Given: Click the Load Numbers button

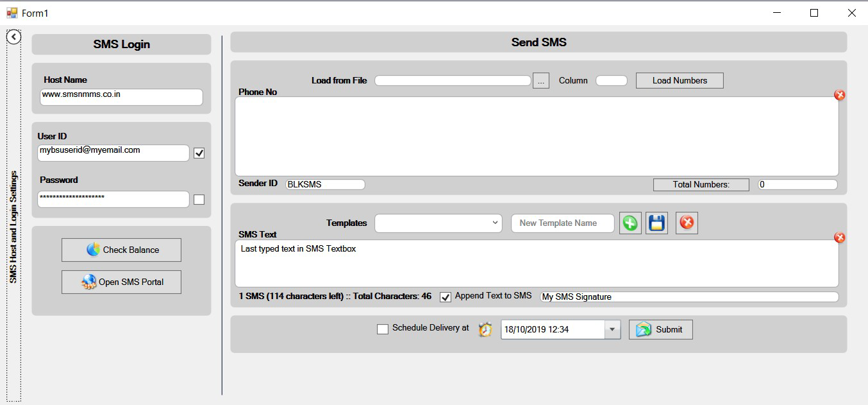Looking at the screenshot, I should click(680, 81).
